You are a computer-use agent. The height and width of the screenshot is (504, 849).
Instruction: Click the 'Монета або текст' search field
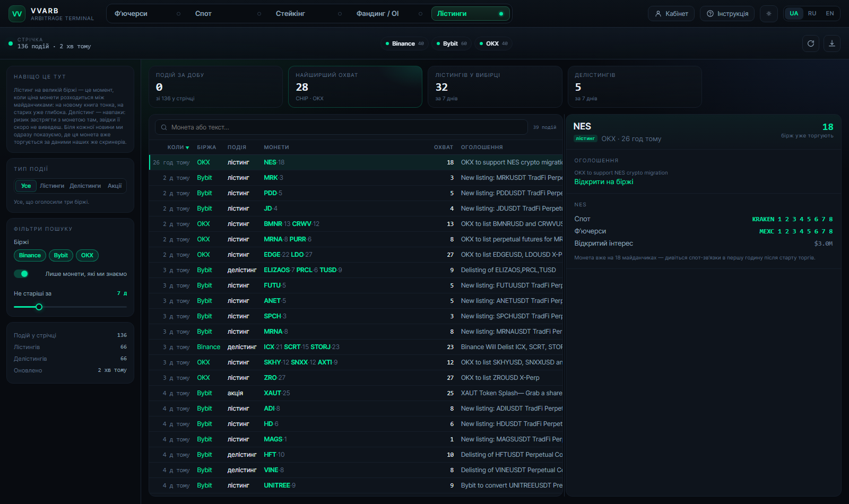click(341, 127)
